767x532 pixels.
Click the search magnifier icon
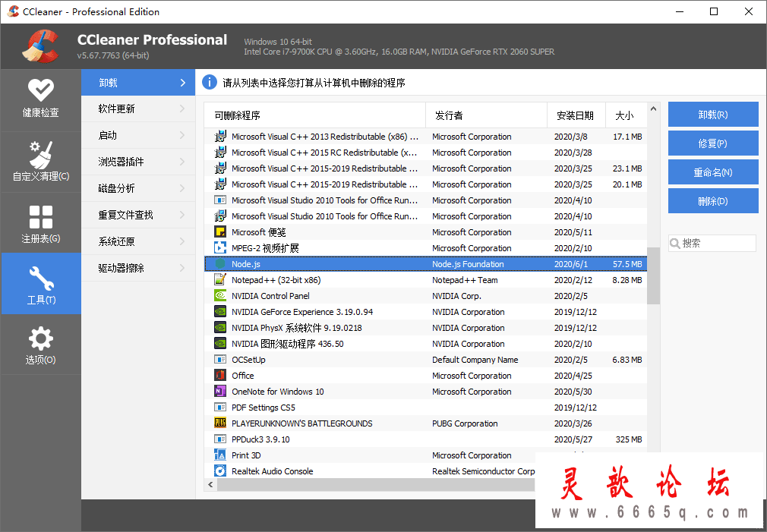[x=675, y=243]
